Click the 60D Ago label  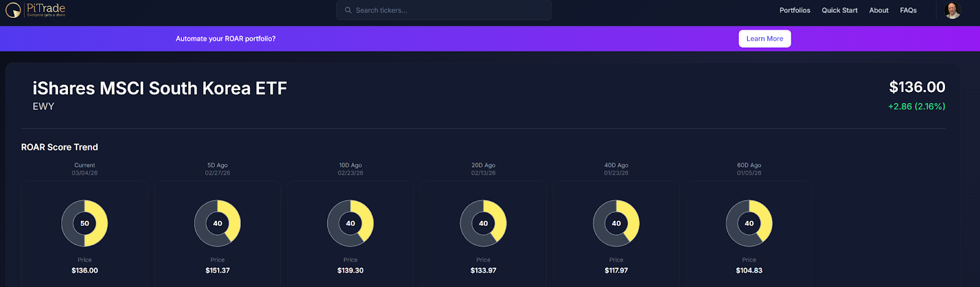[x=749, y=166]
